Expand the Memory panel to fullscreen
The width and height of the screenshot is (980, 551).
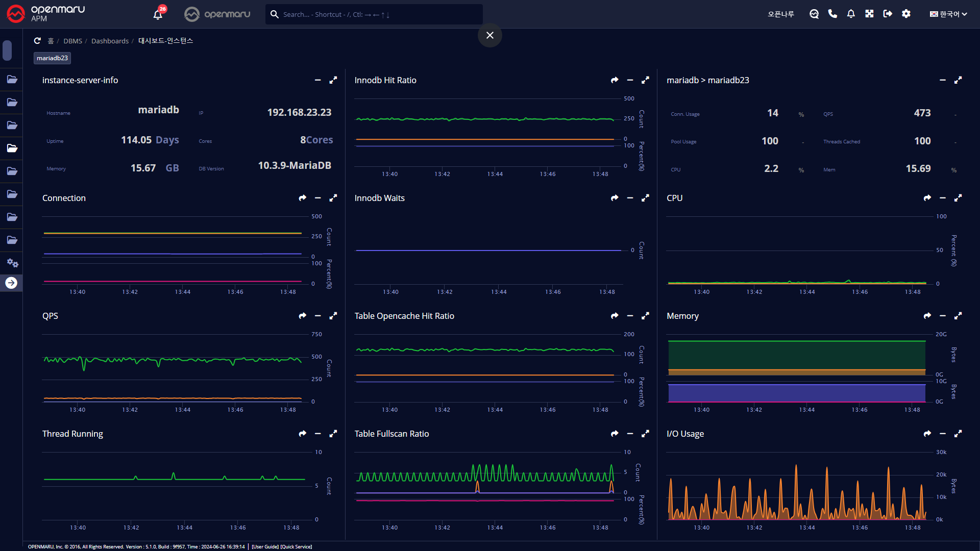coord(958,316)
